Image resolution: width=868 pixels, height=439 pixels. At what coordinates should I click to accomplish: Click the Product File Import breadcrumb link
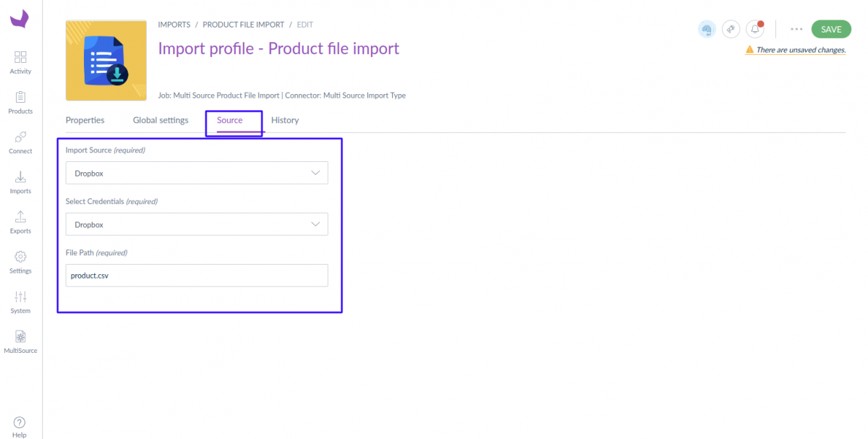tap(243, 25)
